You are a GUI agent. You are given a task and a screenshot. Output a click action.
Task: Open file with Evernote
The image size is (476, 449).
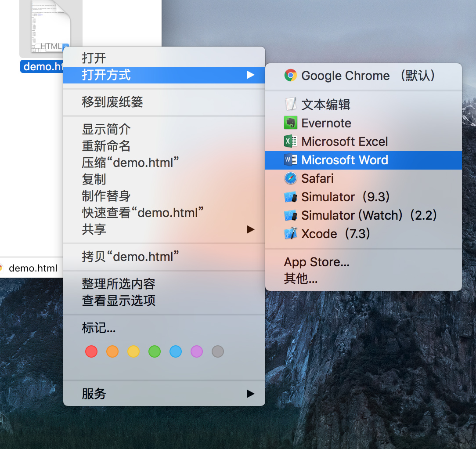(x=364, y=123)
